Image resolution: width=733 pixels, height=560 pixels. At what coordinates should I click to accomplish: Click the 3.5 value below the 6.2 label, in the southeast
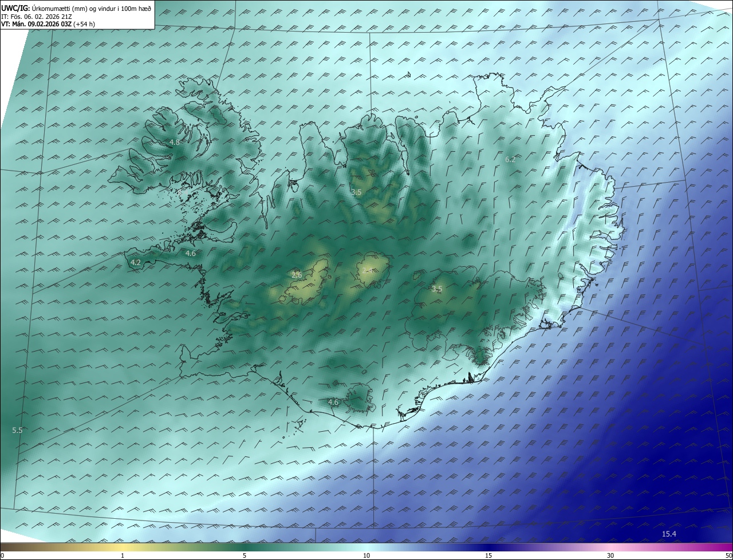tap(437, 289)
